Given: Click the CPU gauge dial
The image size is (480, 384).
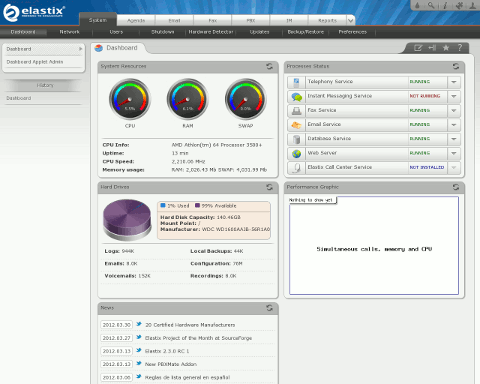Looking at the screenshot, I should [x=130, y=99].
